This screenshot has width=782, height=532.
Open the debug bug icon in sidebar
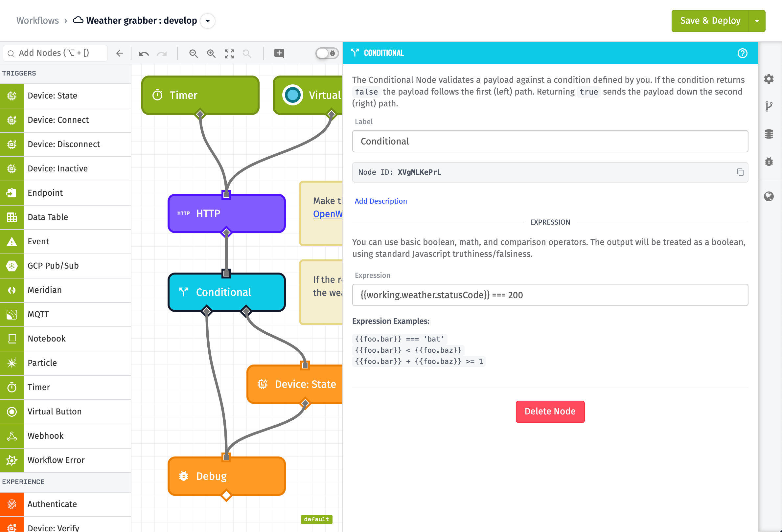tap(769, 162)
